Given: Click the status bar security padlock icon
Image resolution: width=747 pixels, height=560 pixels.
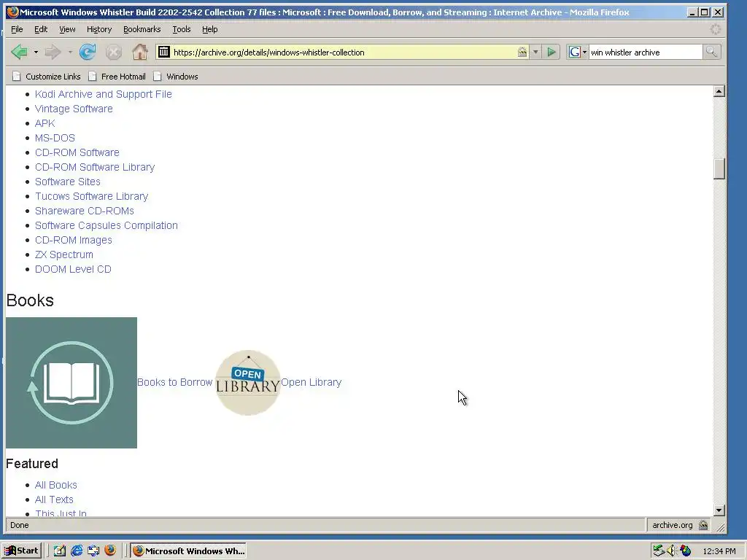Looking at the screenshot, I should pos(703,525).
